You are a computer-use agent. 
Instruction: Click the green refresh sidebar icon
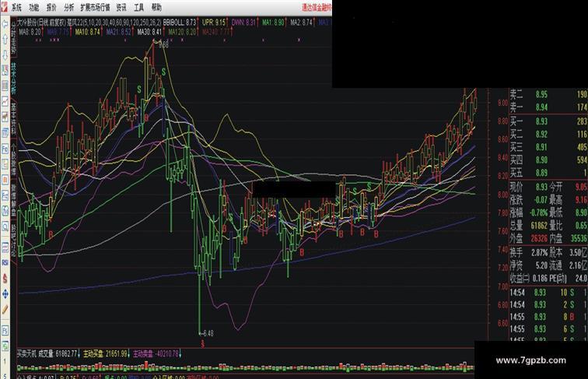coord(5,346)
